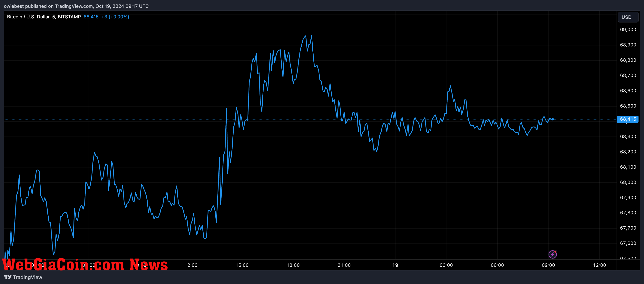
Task: Click the TradingView text link
Action: tap(27, 277)
